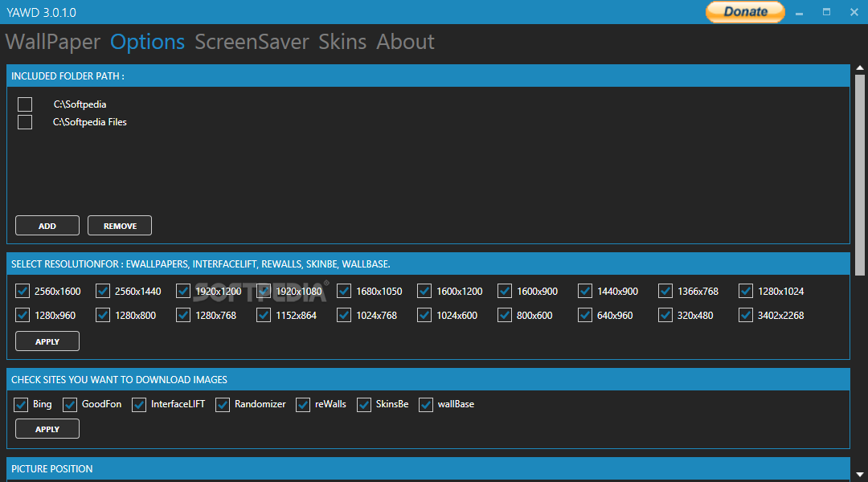Disable the InterfaceLIFT site
The image size is (868, 482).
[139, 405]
